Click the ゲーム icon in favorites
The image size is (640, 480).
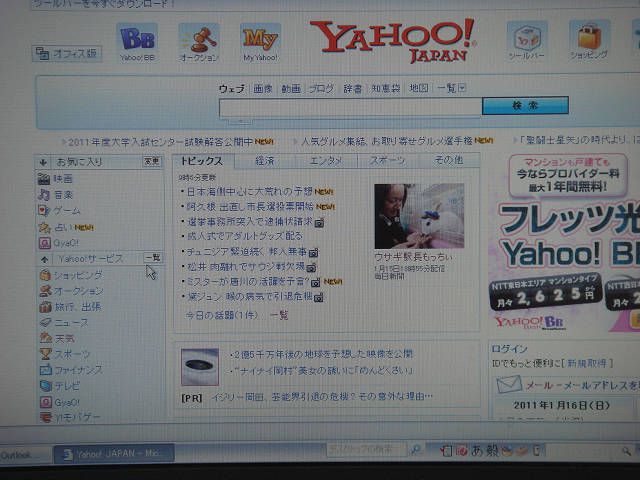coord(44,211)
